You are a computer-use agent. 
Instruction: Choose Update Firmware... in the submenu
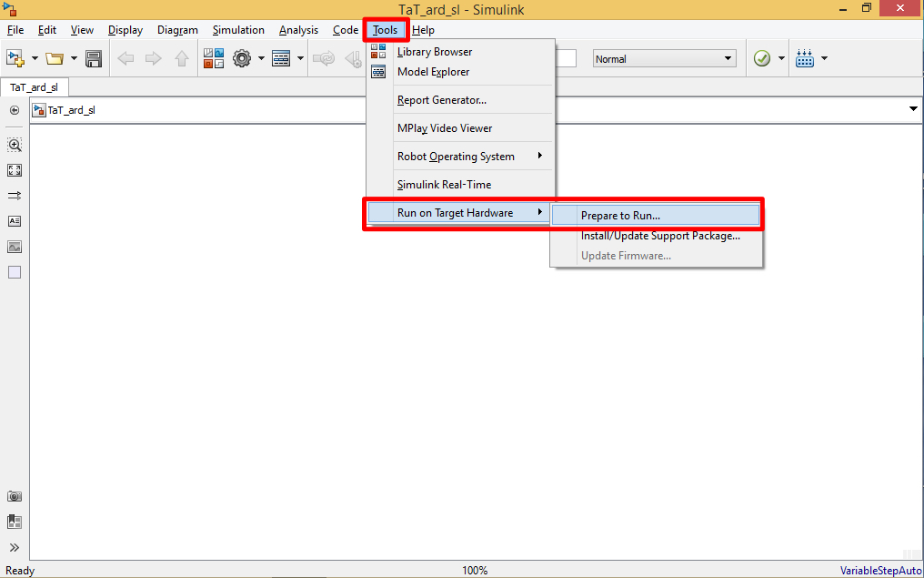coord(656,256)
